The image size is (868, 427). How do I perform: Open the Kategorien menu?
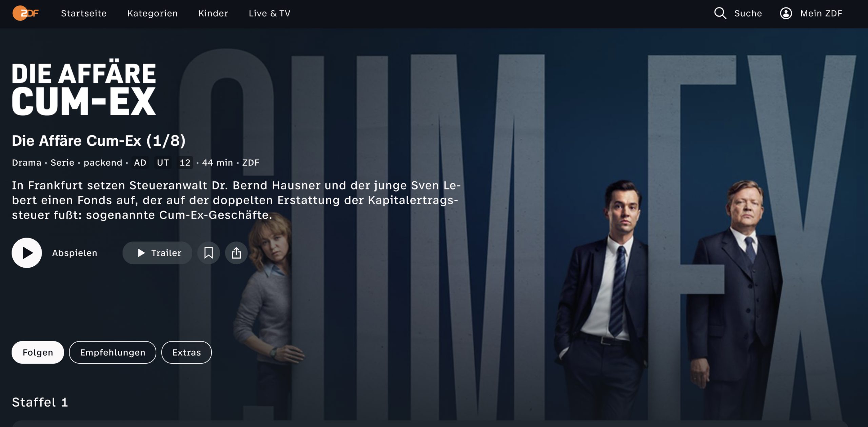coord(153,13)
